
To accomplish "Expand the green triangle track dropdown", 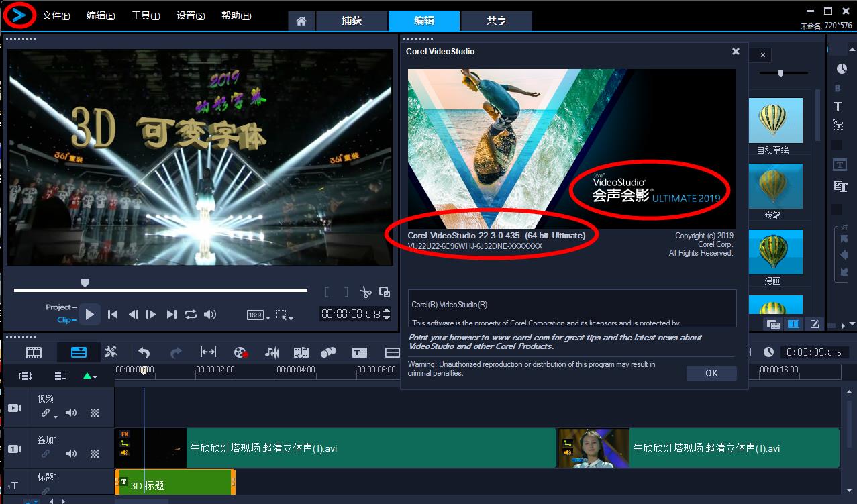I will coord(89,376).
